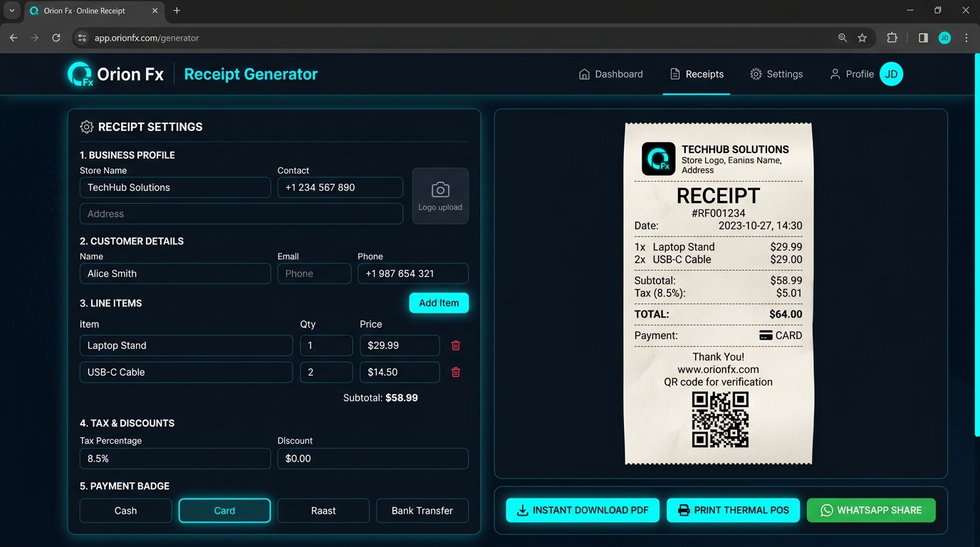The height and width of the screenshot is (547, 980).
Task: Edit the Contact number field
Action: pos(340,187)
